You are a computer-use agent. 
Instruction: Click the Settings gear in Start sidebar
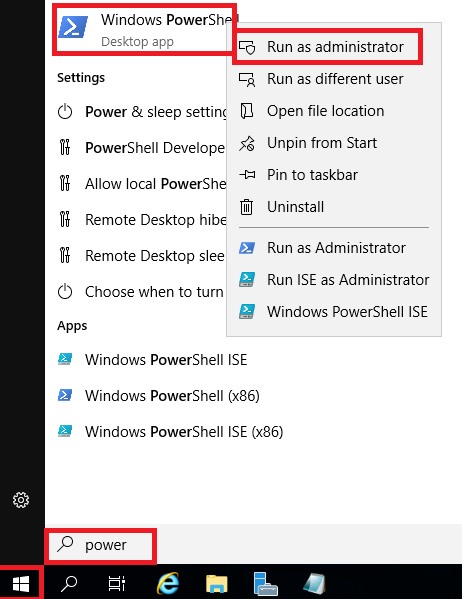pos(21,500)
